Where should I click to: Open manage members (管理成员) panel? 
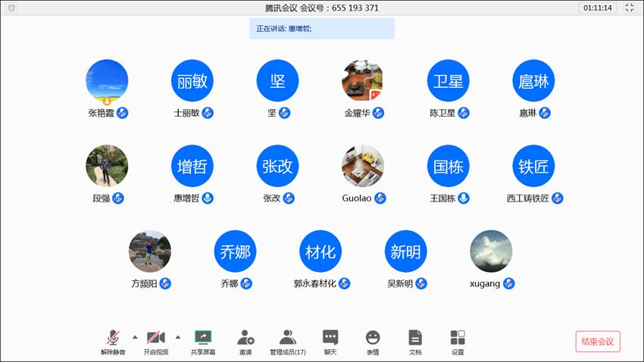click(288, 338)
